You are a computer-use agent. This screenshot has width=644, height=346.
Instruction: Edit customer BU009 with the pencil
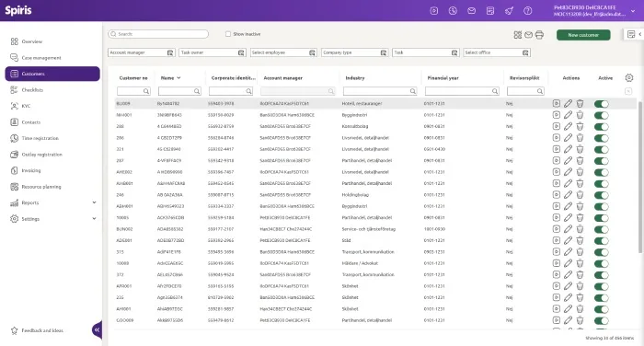click(568, 104)
